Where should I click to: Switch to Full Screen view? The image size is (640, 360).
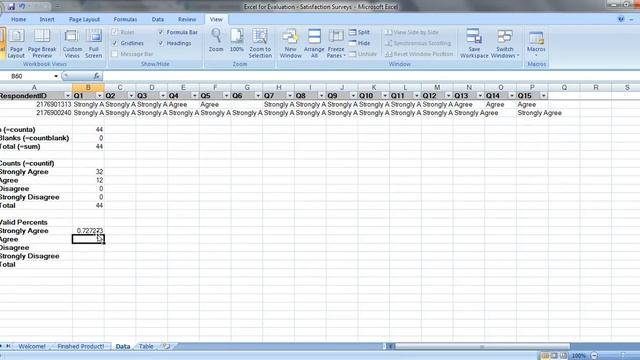93,44
